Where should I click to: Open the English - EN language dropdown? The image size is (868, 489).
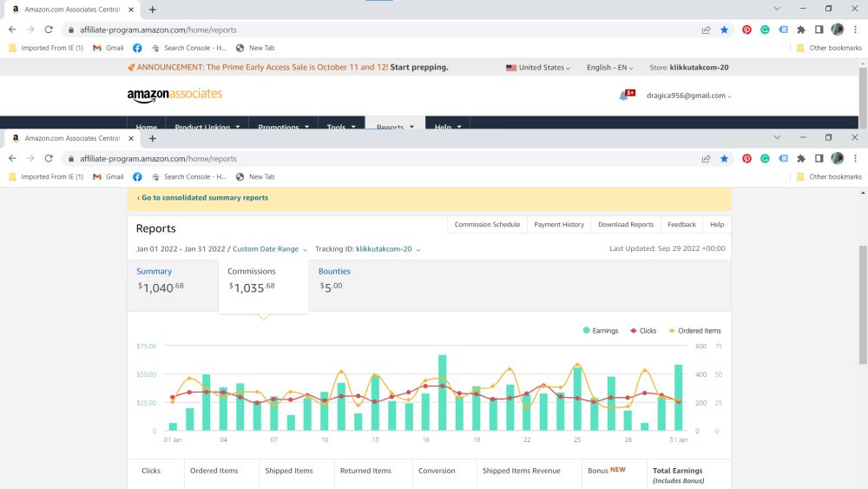609,68
